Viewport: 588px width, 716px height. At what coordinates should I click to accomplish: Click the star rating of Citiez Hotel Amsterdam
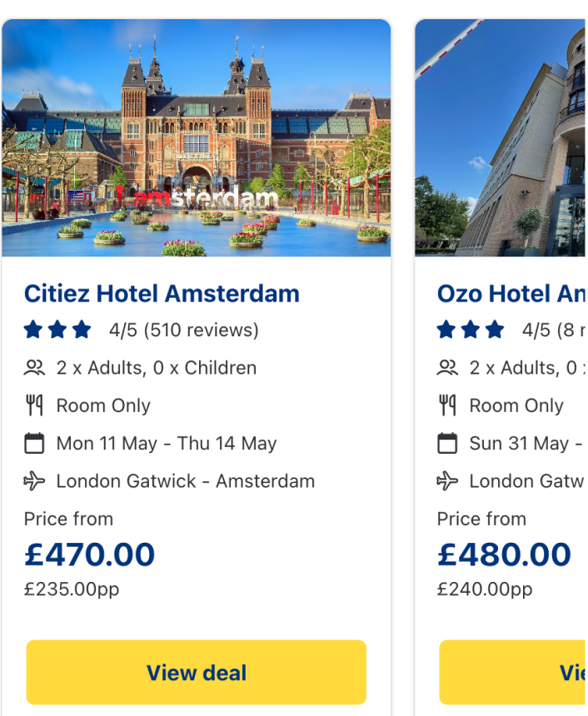tap(57, 331)
